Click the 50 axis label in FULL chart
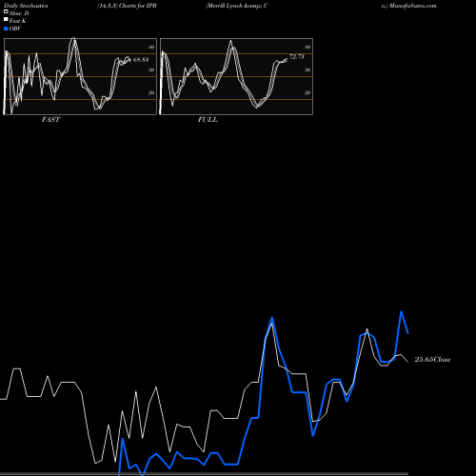Viewport: 476px width, 476px height. pos(307,69)
